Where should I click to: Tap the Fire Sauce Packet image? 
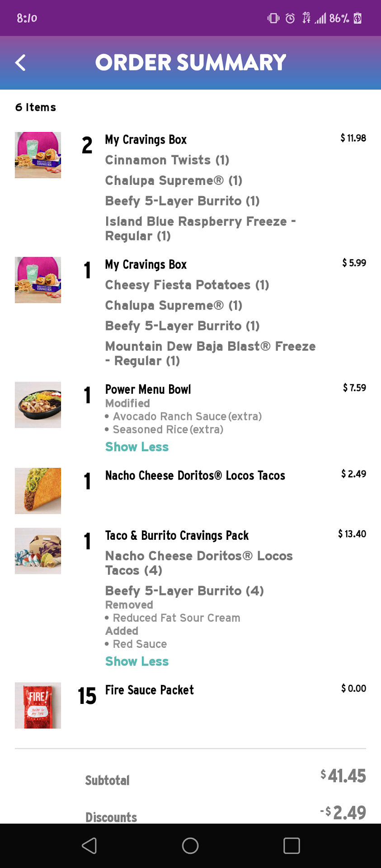tap(38, 705)
